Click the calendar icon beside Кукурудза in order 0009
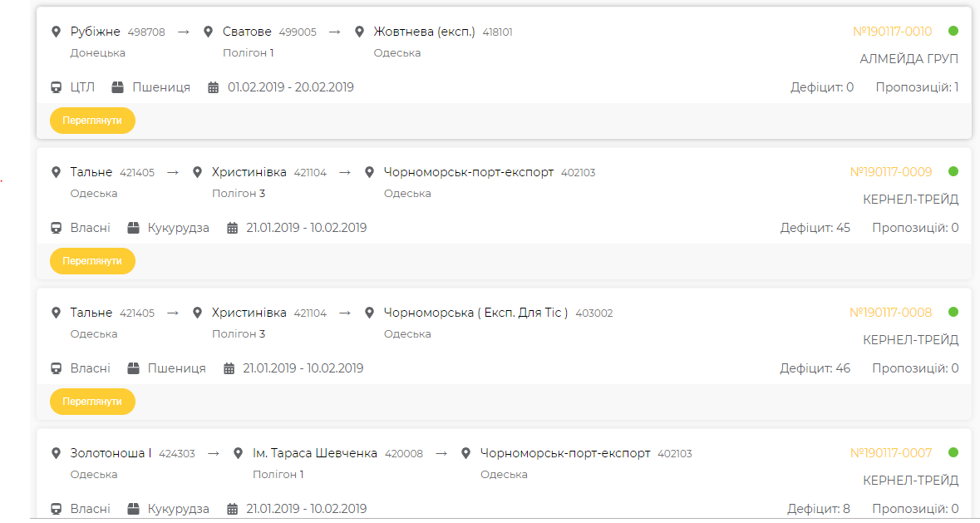 233,228
